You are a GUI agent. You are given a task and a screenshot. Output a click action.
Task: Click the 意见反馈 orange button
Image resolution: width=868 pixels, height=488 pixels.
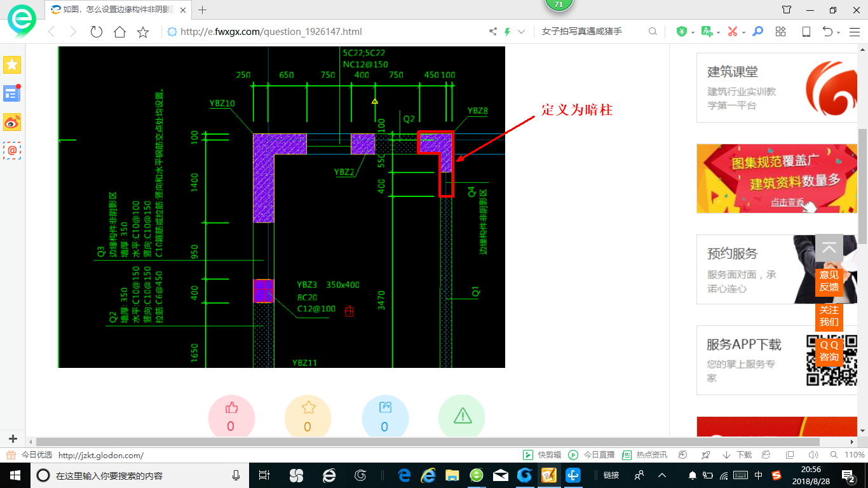click(x=829, y=281)
